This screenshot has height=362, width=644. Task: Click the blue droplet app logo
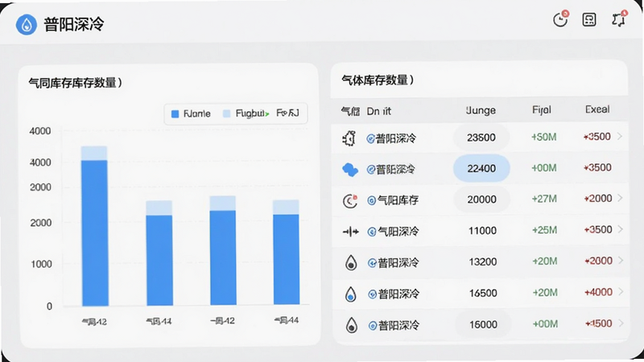pos(27,25)
